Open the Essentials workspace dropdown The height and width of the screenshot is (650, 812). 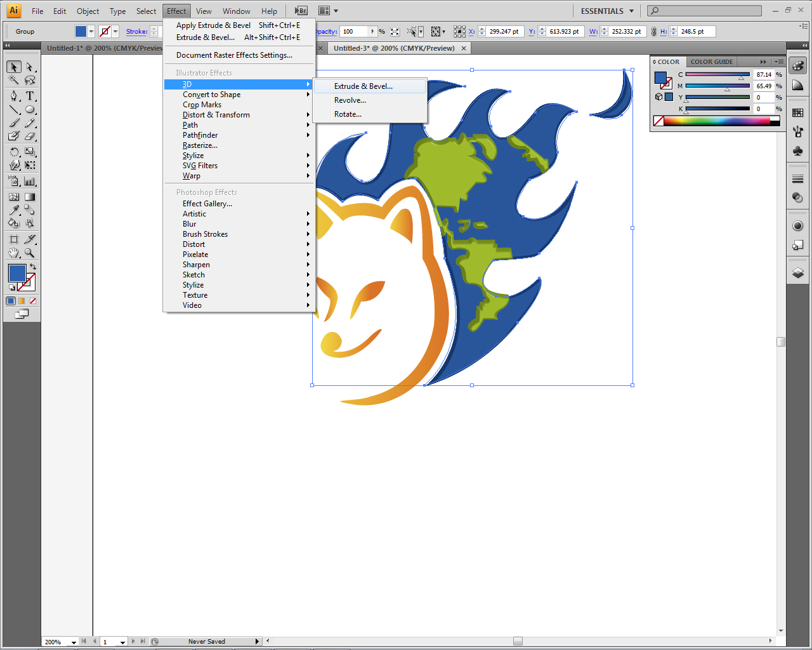(x=606, y=11)
